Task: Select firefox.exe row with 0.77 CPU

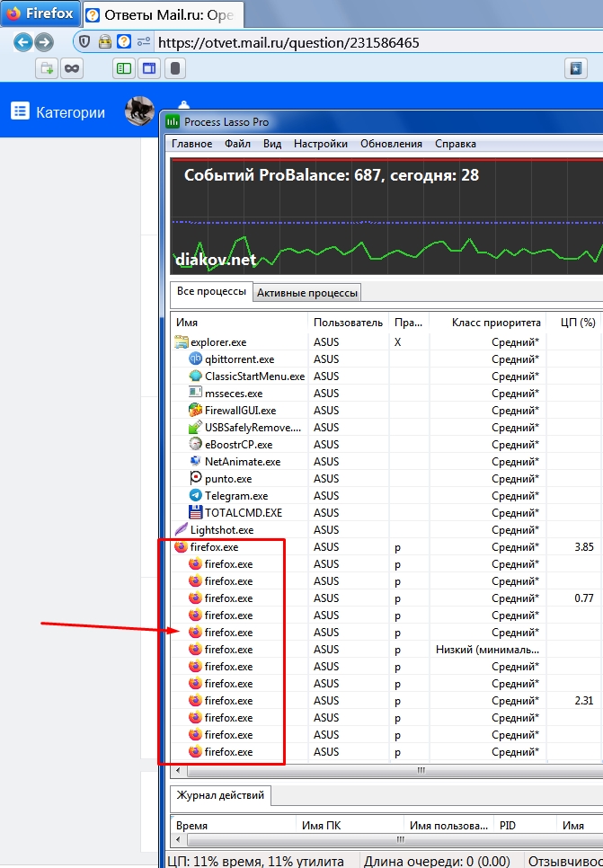Action: 386,598
